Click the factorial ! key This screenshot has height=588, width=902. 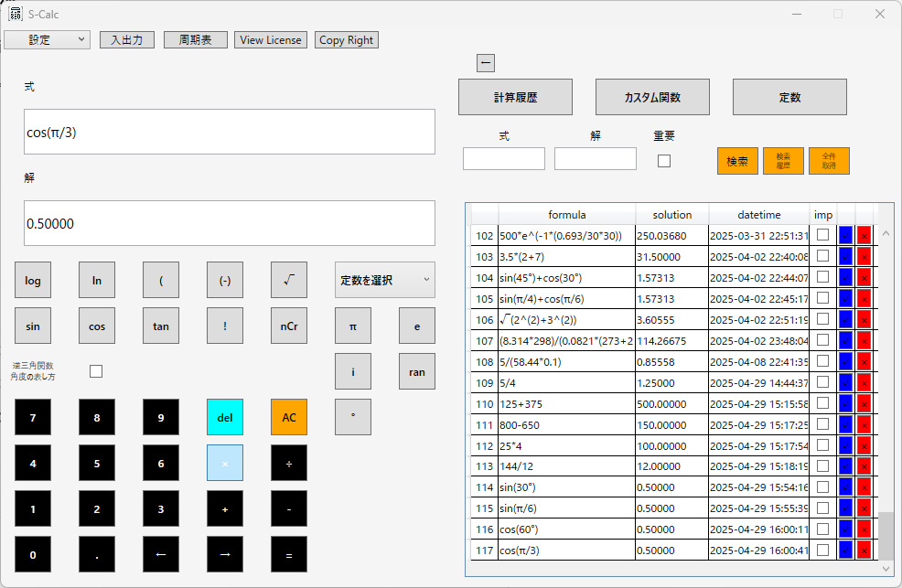pyautogui.click(x=225, y=326)
